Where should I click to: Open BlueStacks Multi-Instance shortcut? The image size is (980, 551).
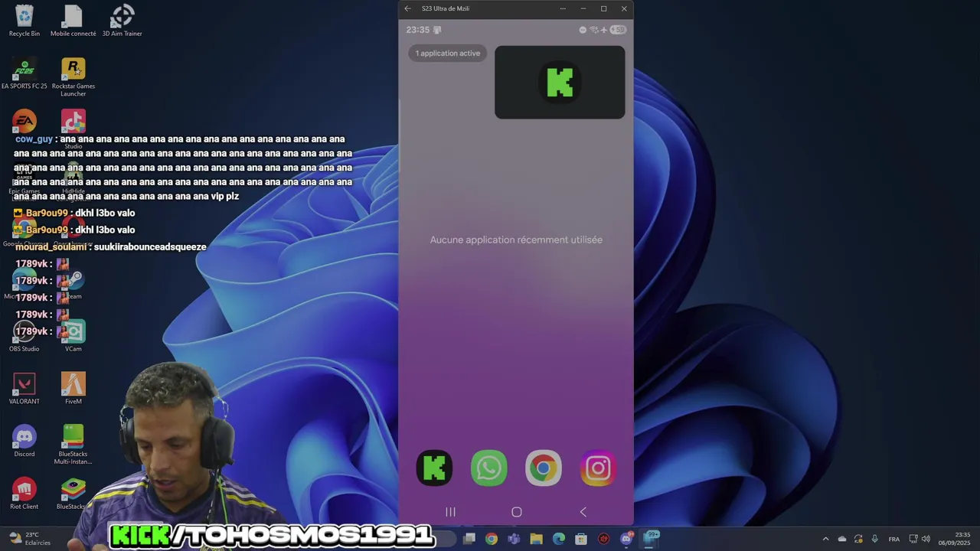coord(73,445)
